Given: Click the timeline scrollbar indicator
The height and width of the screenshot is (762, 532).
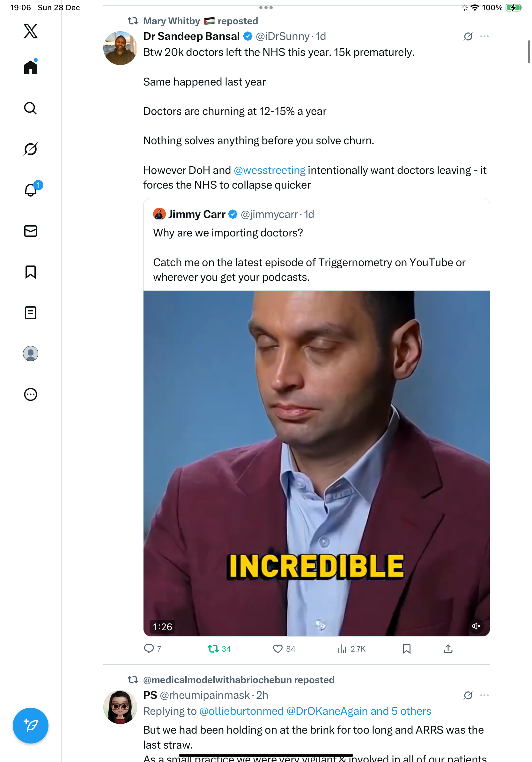Looking at the screenshot, I should point(529,51).
